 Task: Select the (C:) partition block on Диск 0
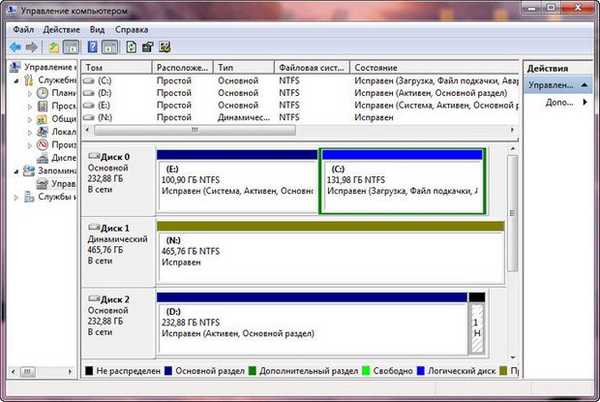point(403,181)
